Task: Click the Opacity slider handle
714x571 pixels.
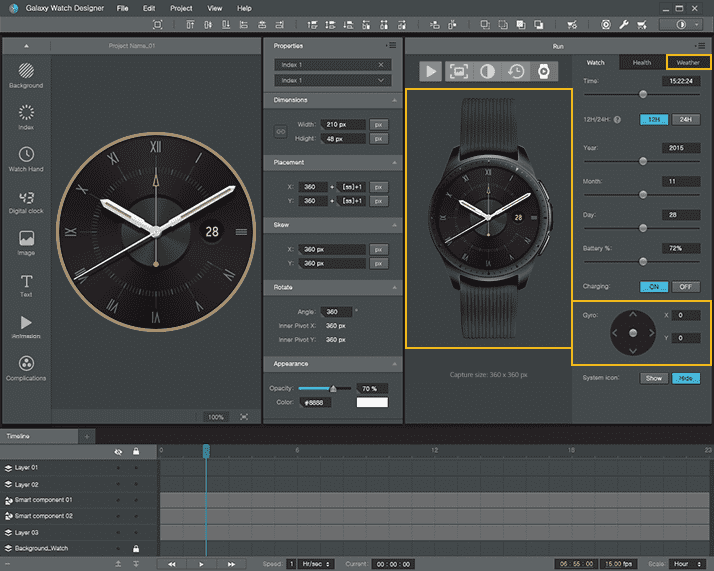Action: click(x=333, y=388)
